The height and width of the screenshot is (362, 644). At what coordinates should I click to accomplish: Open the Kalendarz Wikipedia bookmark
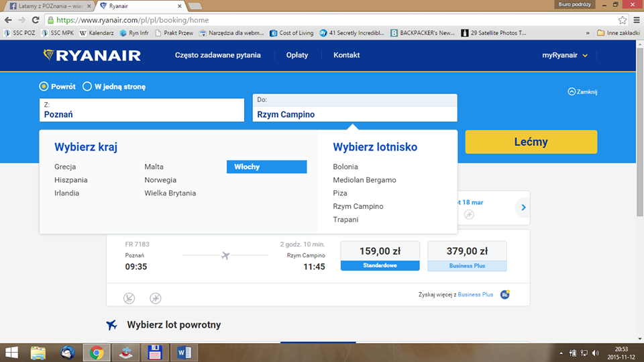[97, 33]
